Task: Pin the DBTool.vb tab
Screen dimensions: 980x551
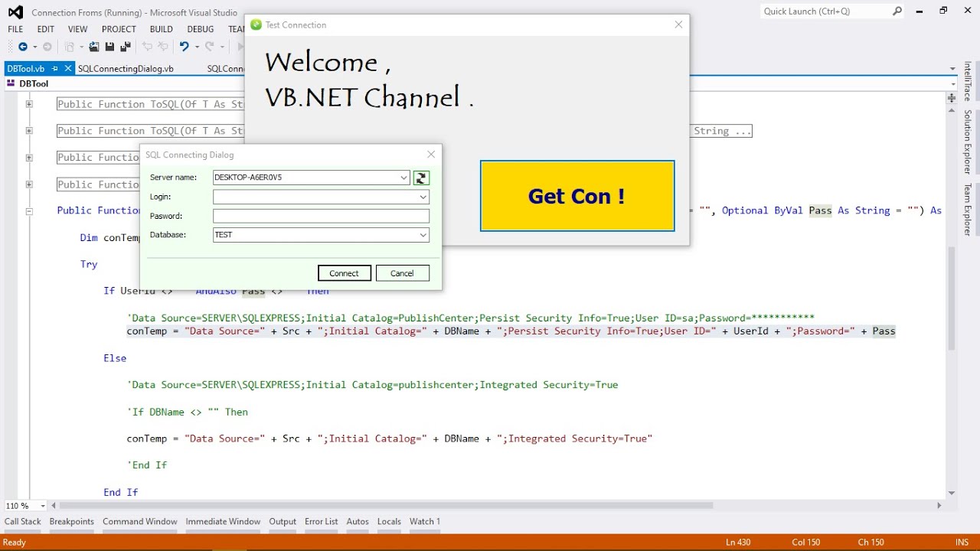Action: pyautogui.click(x=55, y=69)
